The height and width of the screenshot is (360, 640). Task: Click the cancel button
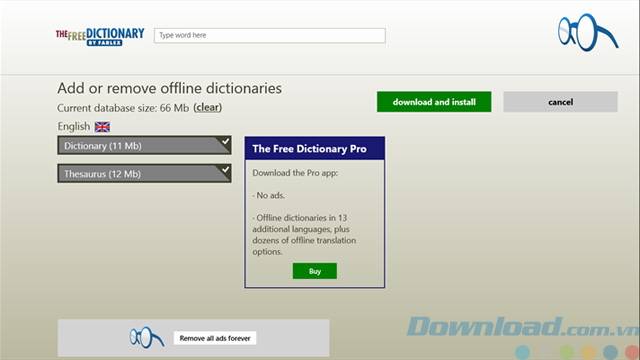pos(560,102)
